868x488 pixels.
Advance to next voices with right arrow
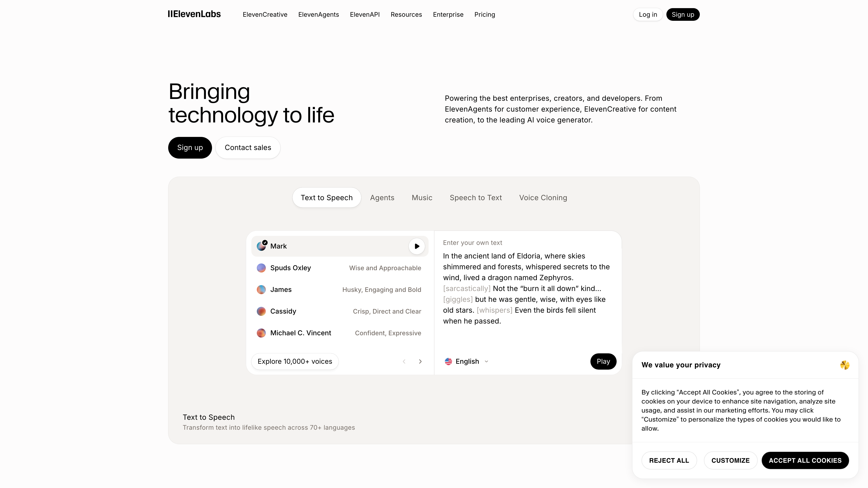420,361
